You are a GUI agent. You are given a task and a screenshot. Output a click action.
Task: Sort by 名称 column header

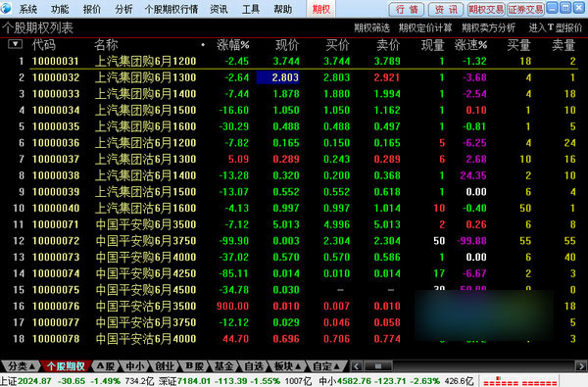pyautogui.click(x=106, y=45)
